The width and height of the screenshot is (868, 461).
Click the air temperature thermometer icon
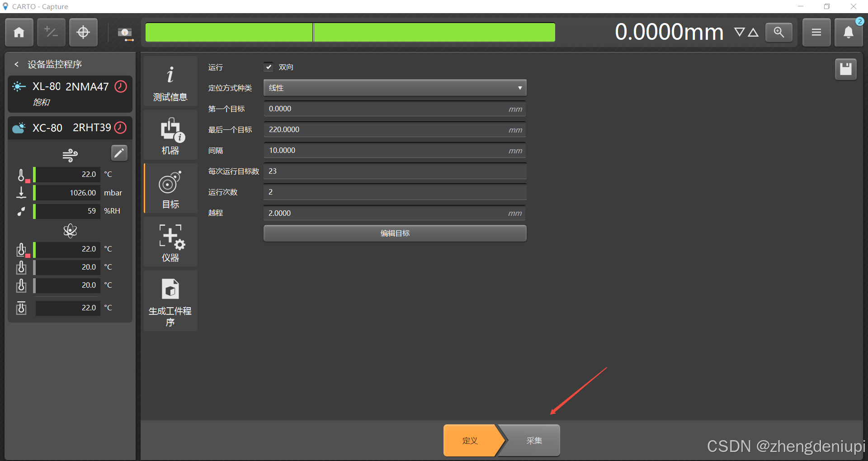pos(22,175)
